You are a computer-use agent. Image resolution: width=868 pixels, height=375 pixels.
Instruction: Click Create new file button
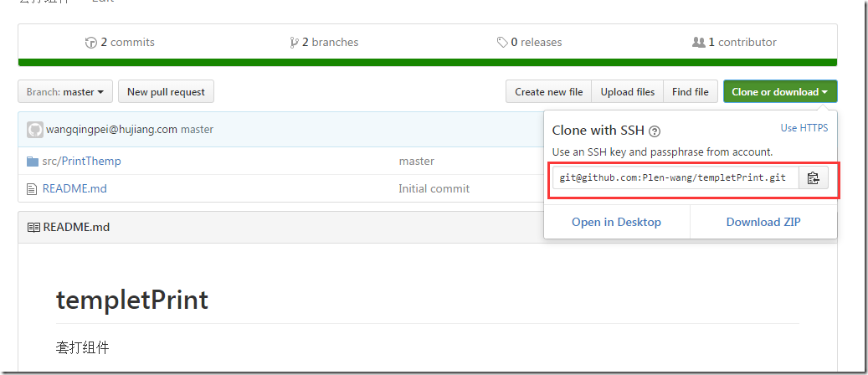click(548, 91)
